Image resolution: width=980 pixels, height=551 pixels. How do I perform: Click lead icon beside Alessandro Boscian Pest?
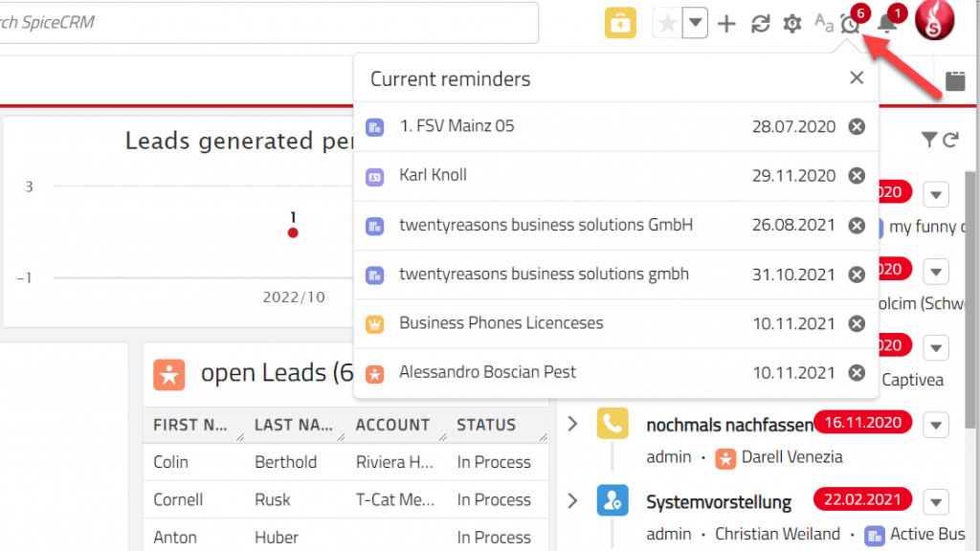pyautogui.click(x=374, y=374)
